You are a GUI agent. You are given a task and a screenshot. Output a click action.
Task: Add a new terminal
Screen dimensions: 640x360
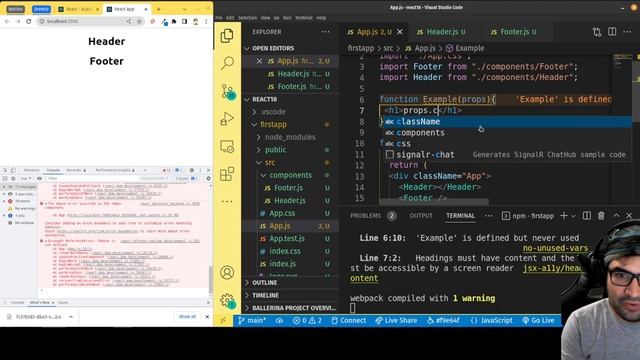point(564,216)
